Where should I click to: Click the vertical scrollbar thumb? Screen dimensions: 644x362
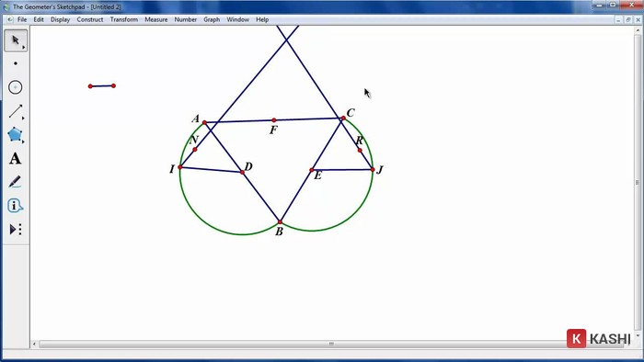pos(638,182)
